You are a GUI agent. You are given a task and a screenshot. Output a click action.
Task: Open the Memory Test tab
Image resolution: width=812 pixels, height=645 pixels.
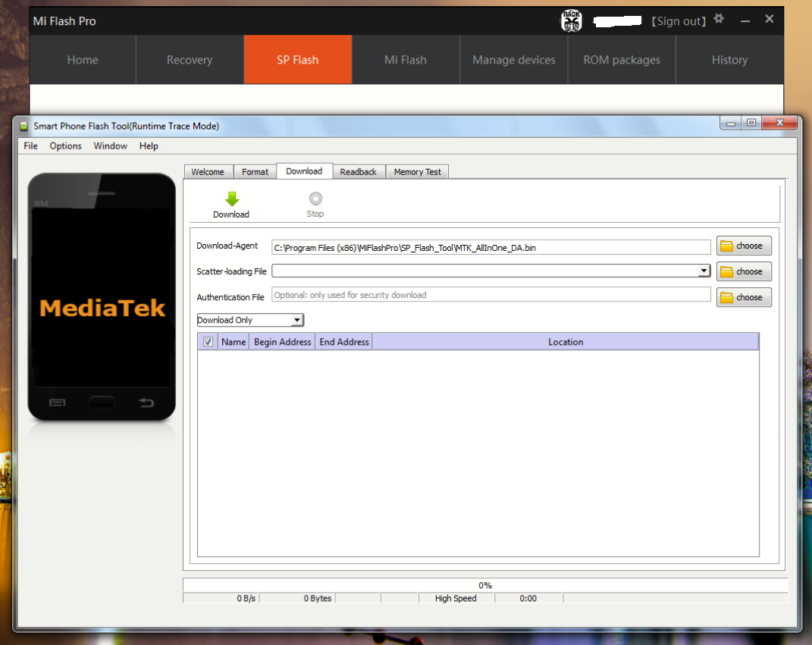point(417,172)
